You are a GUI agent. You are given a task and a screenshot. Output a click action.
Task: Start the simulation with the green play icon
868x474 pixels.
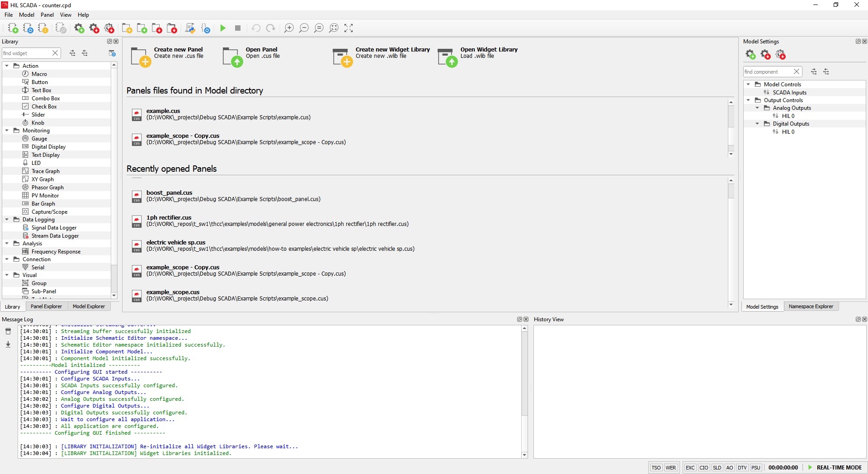pyautogui.click(x=223, y=28)
